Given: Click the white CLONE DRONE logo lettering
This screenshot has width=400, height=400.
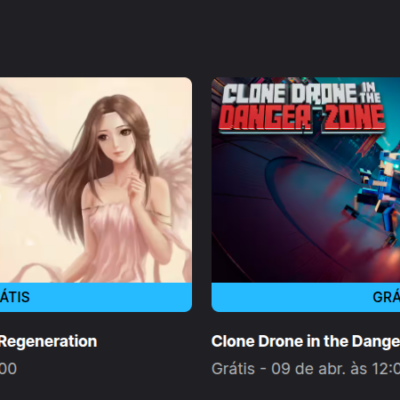Looking at the screenshot, I should [289, 94].
